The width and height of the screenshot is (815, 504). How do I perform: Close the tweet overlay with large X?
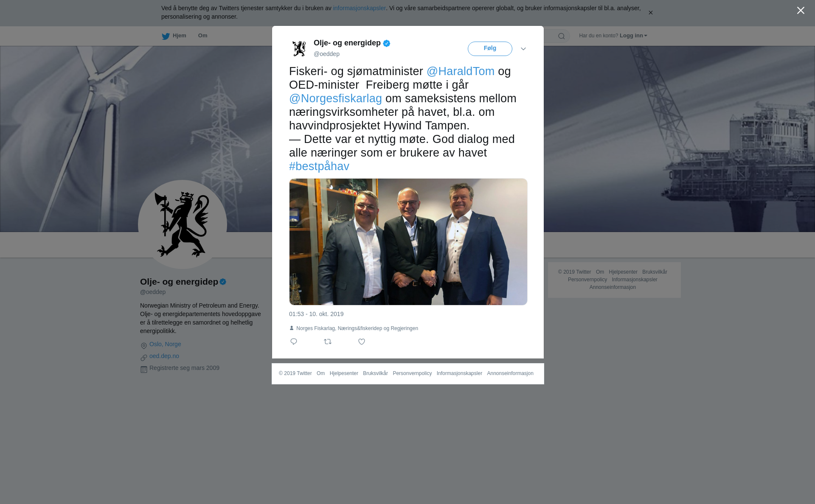coord(801,10)
